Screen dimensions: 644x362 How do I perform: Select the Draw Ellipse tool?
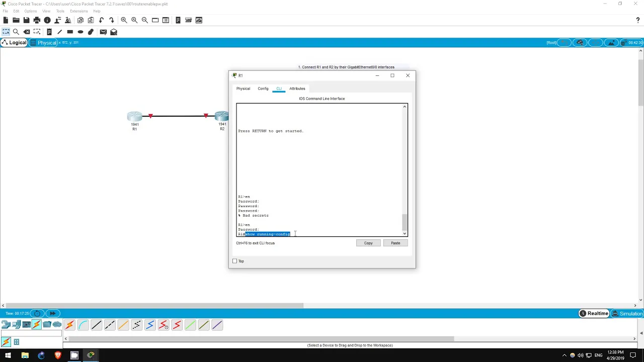(x=80, y=32)
